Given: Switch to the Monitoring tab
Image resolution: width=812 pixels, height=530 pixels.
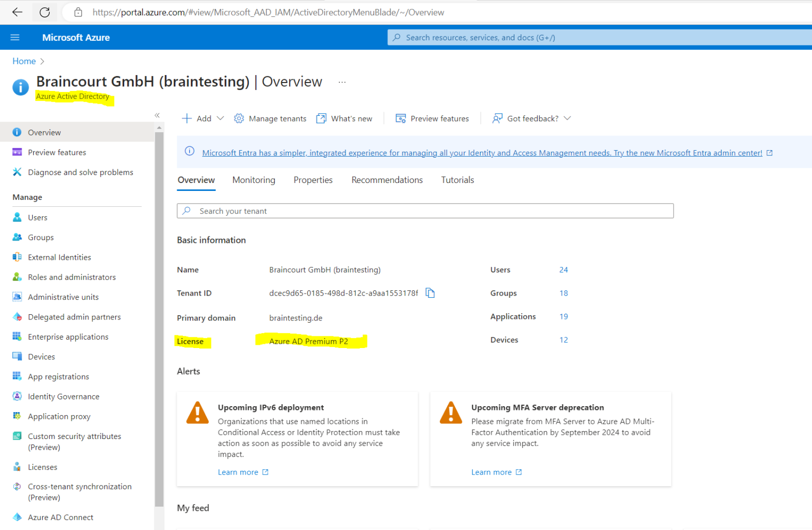Looking at the screenshot, I should (254, 180).
